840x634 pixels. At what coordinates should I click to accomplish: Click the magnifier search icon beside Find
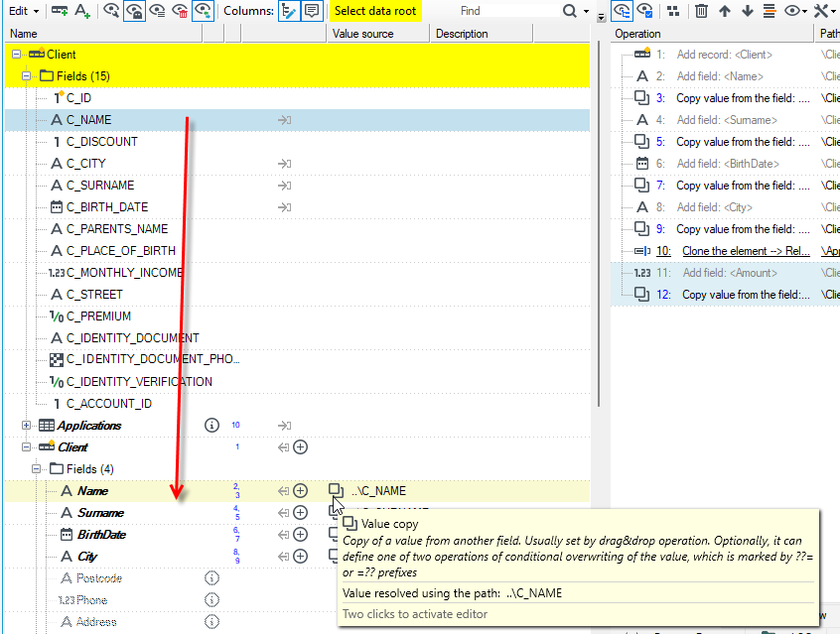click(570, 11)
